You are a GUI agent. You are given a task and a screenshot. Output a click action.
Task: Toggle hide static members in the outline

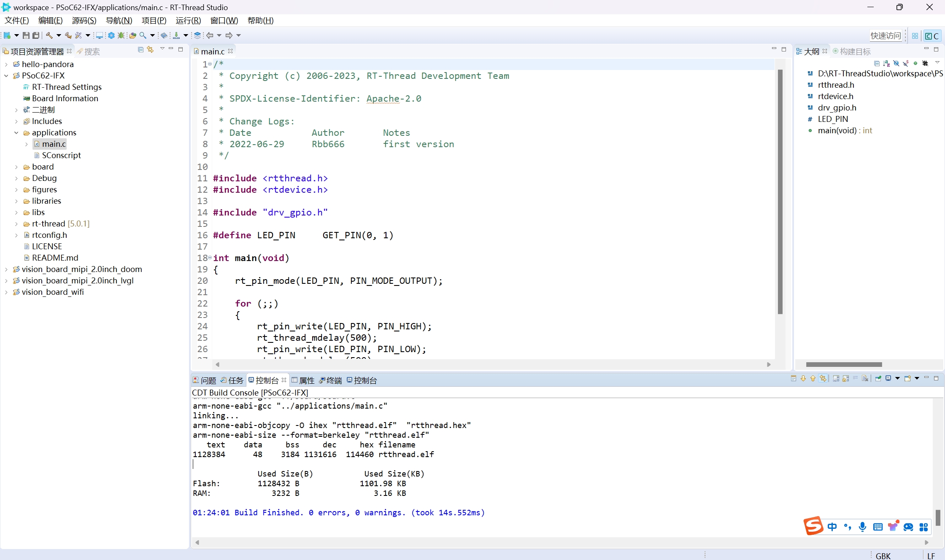point(905,63)
